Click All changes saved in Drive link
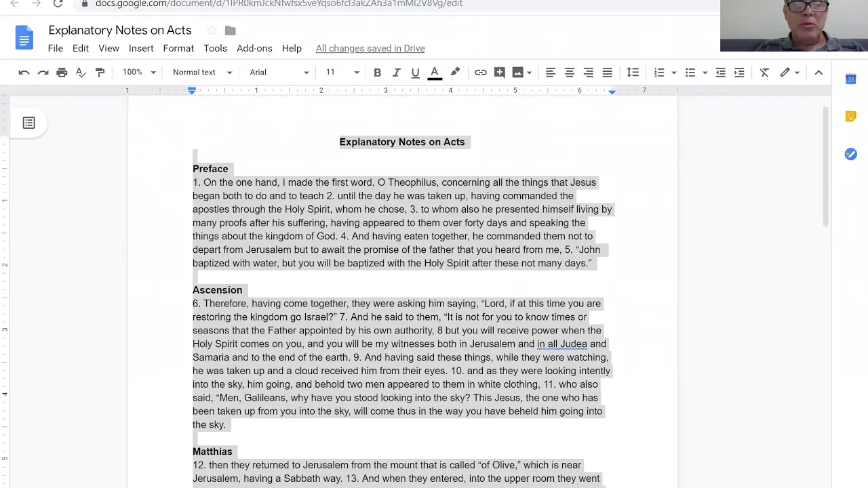 (370, 48)
